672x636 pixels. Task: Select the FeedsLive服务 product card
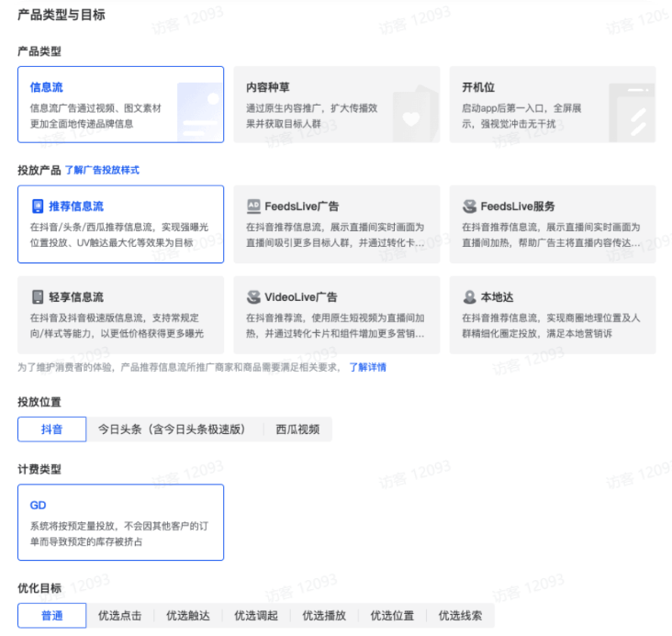[553, 224]
